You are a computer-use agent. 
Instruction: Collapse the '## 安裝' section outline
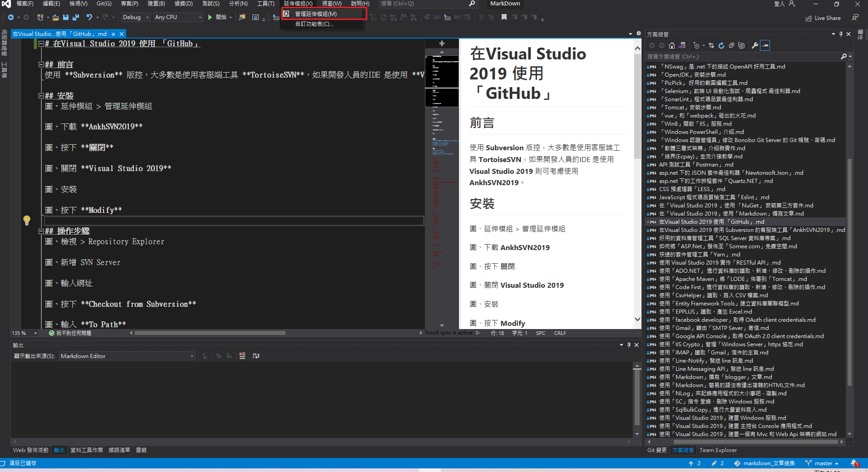[41, 96]
